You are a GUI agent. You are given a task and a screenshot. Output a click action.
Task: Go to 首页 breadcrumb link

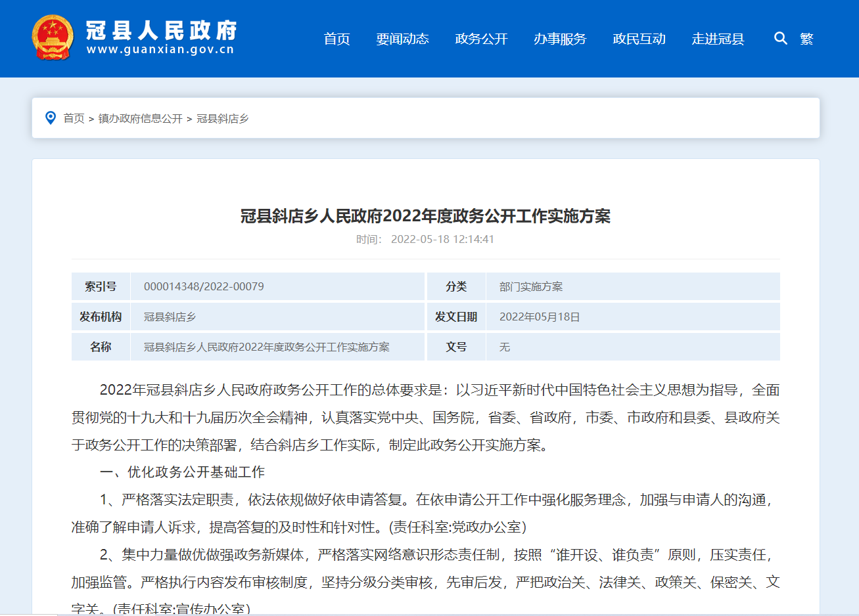click(x=74, y=118)
